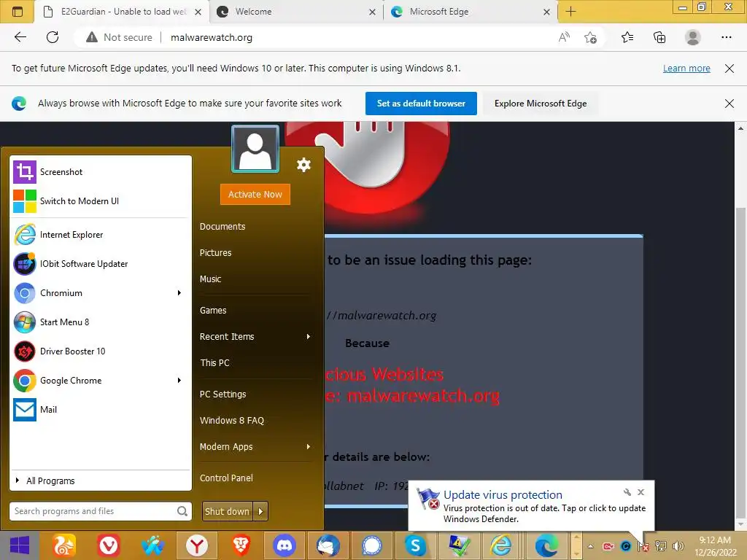This screenshot has width=747, height=560.
Task: Open Edge Settings and more menu
Action: click(x=726, y=37)
